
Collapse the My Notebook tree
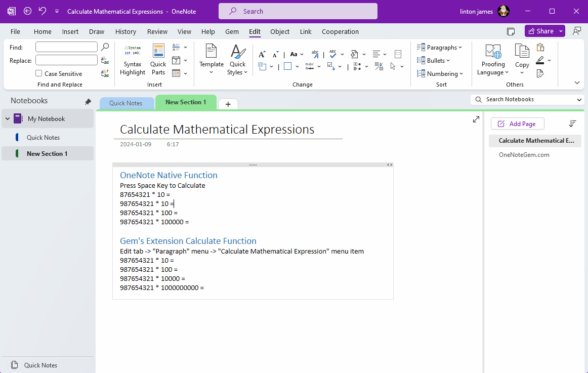pyautogui.click(x=8, y=119)
